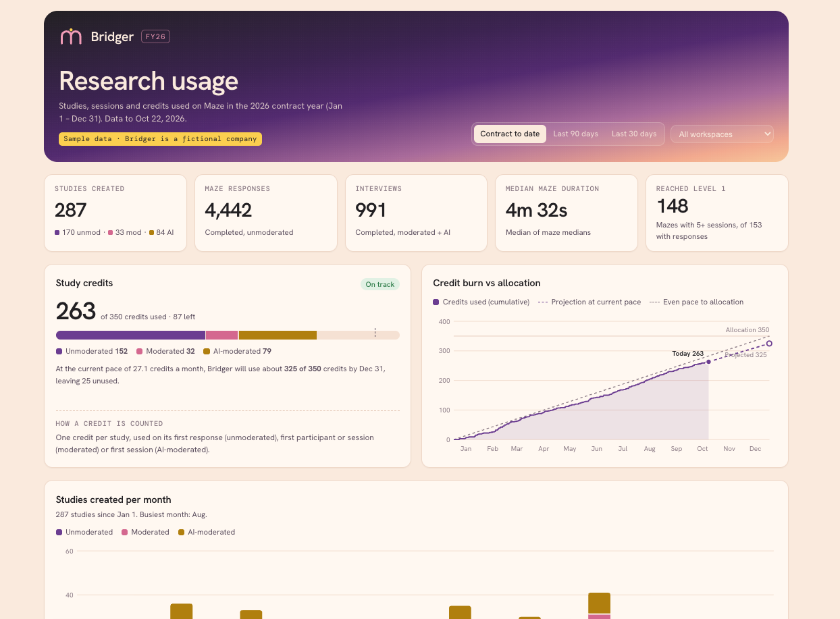Click the hollow projected endpoint circle on chart
This screenshot has height=619, width=840.
769,344
